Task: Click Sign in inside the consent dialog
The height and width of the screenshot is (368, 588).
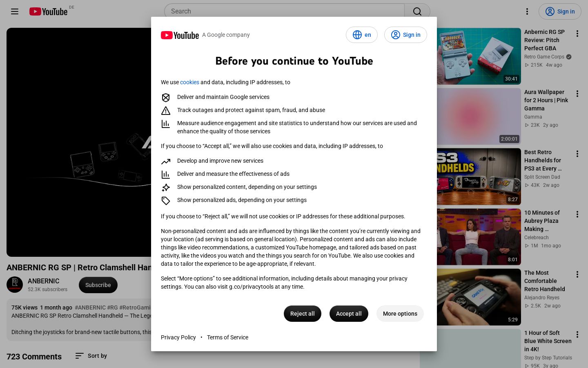Action: (x=405, y=35)
